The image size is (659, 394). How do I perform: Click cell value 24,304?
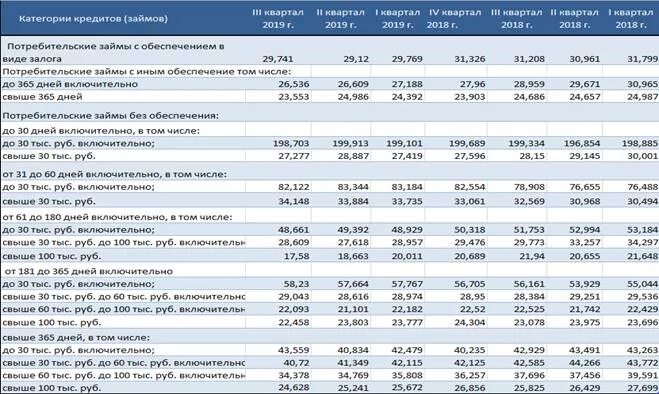[x=469, y=323]
